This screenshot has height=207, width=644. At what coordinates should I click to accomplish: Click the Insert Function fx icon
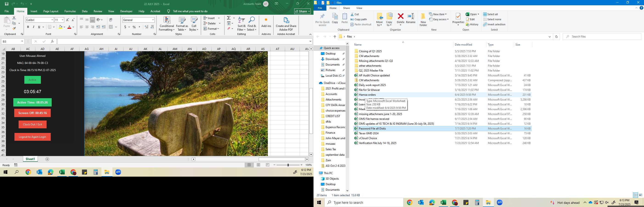(x=52, y=41)
